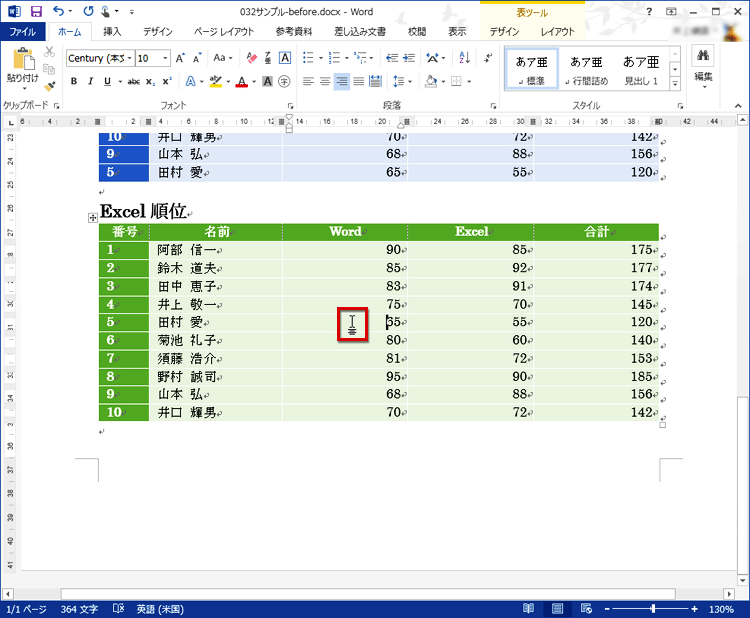Click the enclosed characters icon
The width and height of the screenshot is (750, 618).
(x=284, y=82)
